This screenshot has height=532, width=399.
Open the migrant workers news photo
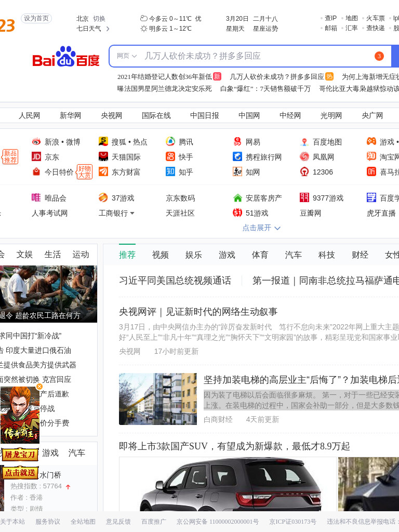tap(48, 294)
